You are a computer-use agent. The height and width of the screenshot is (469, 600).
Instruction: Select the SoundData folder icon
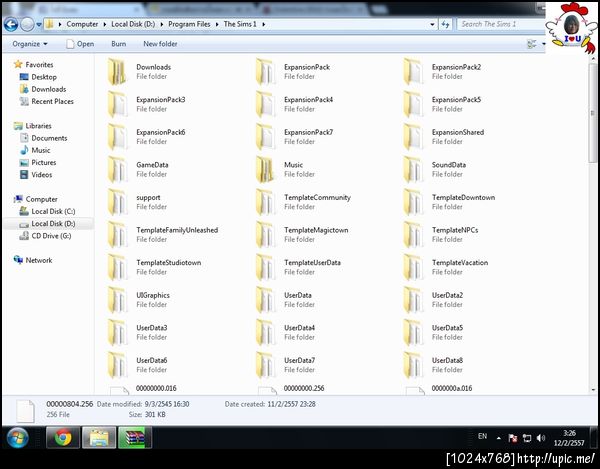413,169
